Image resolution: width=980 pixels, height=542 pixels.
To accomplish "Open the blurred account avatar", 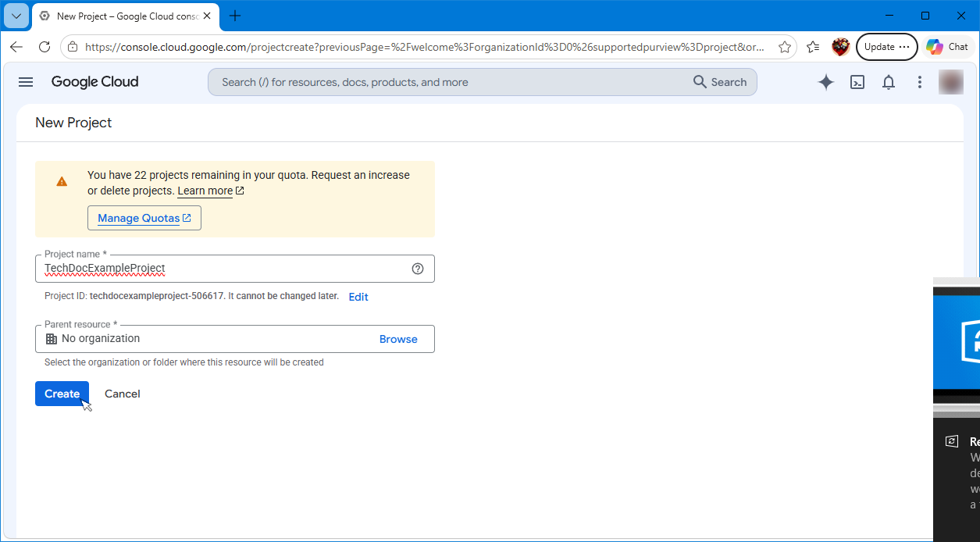I will (x=950, y=82).
